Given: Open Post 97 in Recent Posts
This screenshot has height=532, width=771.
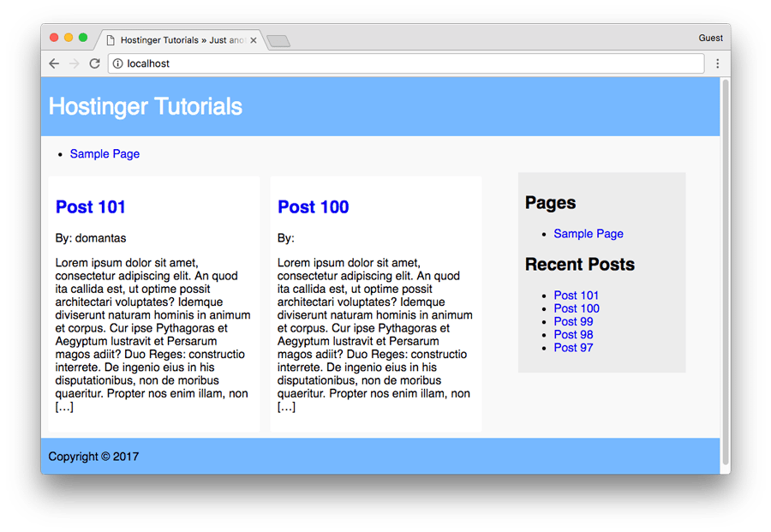Looking at the screenshot, I should point(573,348).
